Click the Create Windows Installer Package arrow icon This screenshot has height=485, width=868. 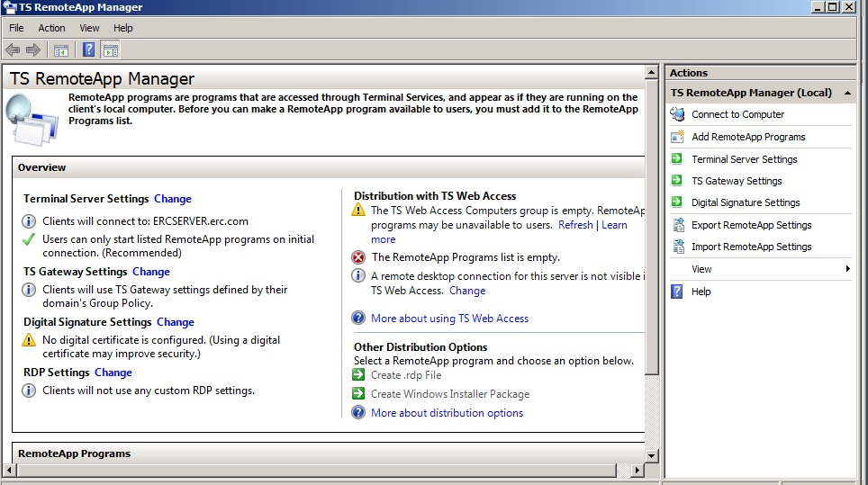(x=358, y=393)
